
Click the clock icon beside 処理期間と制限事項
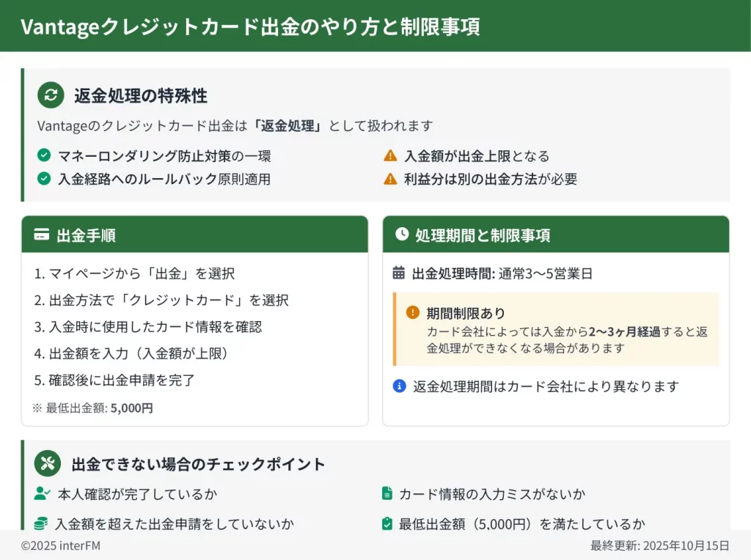(x=402, y=235)
